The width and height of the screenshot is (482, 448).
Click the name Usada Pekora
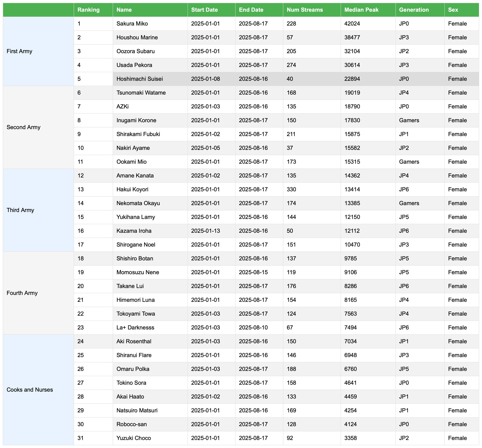pyautogui.click(x=134, y=65)
